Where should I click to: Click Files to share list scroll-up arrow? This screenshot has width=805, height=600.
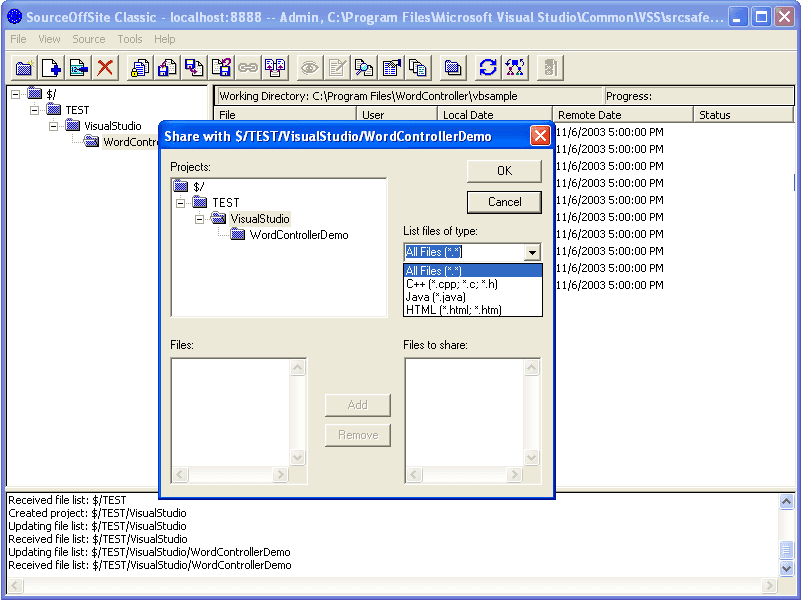(x=531, y=367)
